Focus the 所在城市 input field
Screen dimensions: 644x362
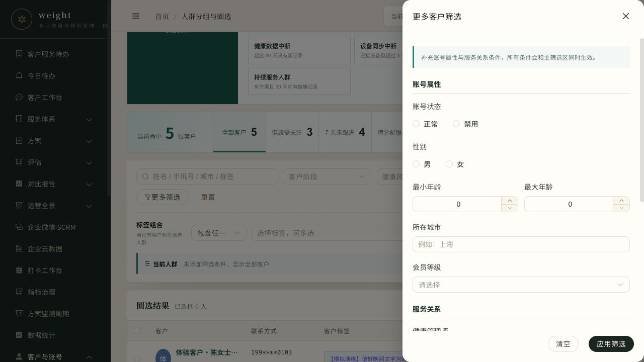[x=521, y=244]
